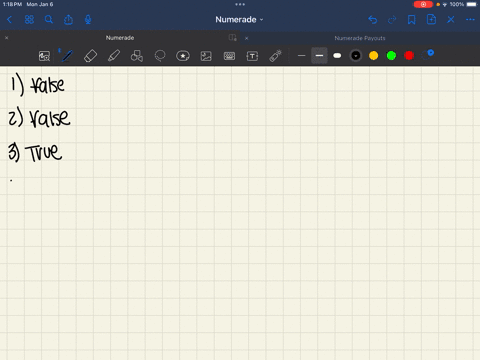480x360 pixels.
Task: Select the Eraser tool
Action: pos(91,56)
